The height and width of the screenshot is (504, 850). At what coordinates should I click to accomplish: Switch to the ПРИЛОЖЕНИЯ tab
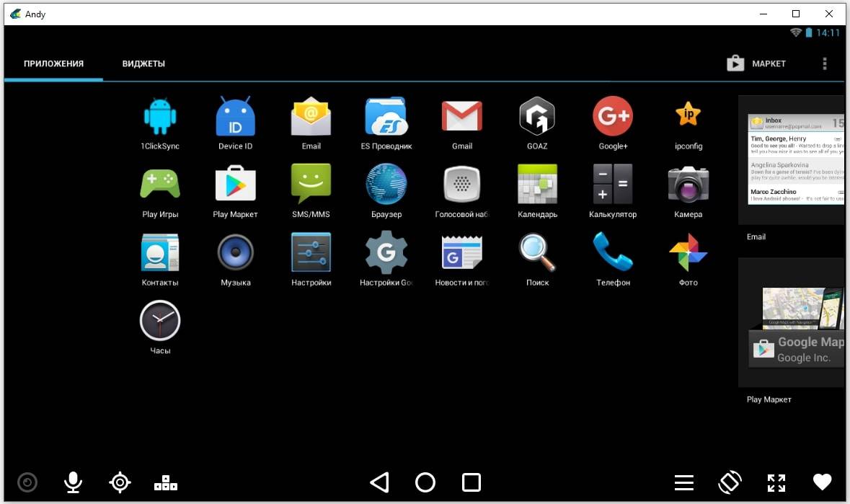tap(53, 64)
